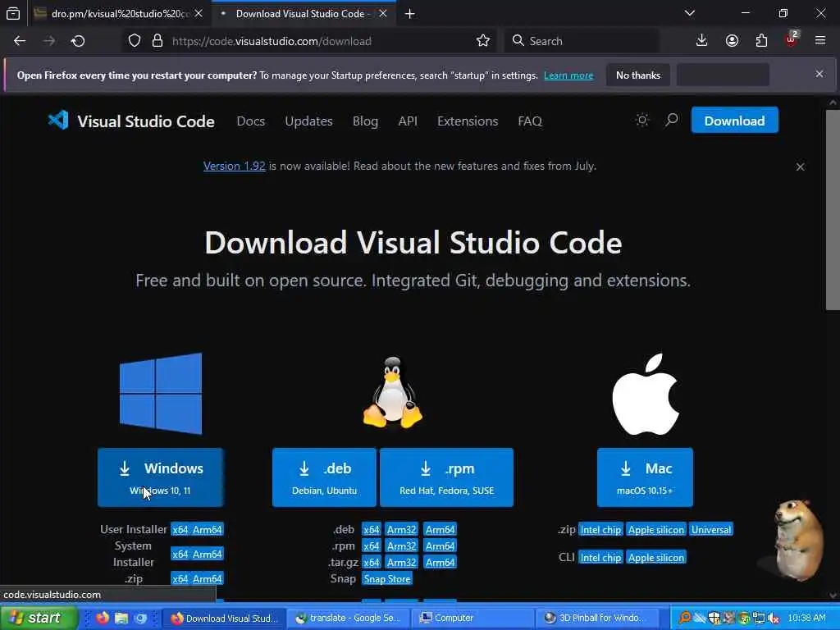Download the Windows 10, 11 installer button

coord(160,477)
